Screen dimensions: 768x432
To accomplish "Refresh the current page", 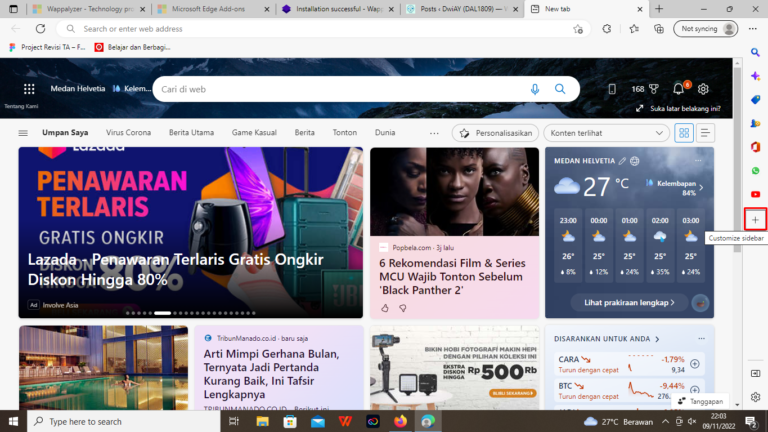I will click(40, 29).
